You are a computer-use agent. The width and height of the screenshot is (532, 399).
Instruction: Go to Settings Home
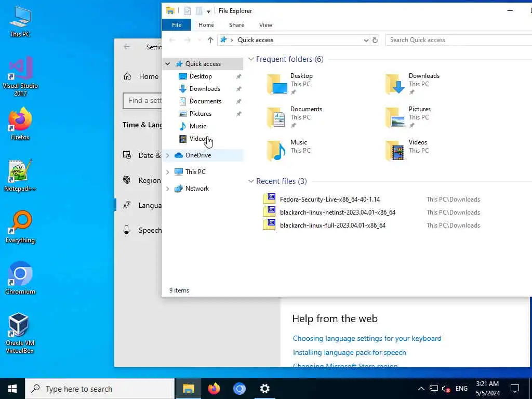(x=141, y=76)
